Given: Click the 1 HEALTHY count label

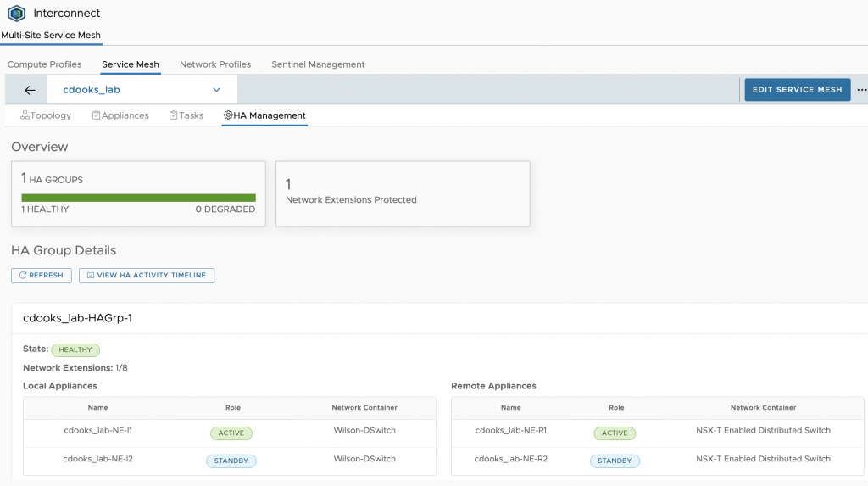Looking at the screenshot, I should (46, 209).
